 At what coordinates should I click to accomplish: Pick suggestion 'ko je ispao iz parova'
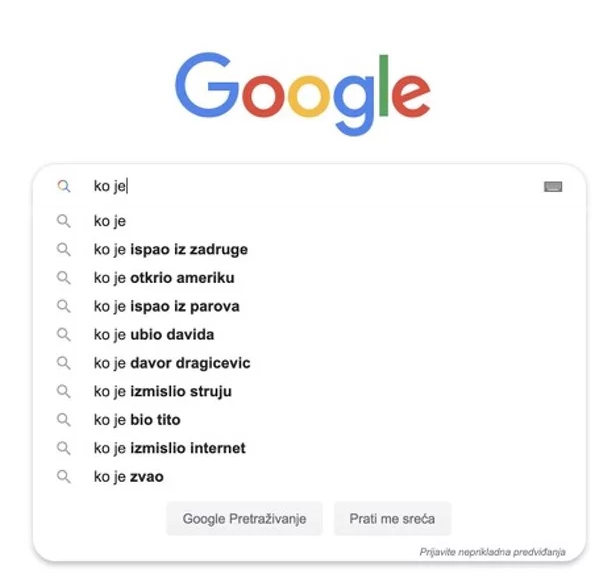tap(166, 306)
